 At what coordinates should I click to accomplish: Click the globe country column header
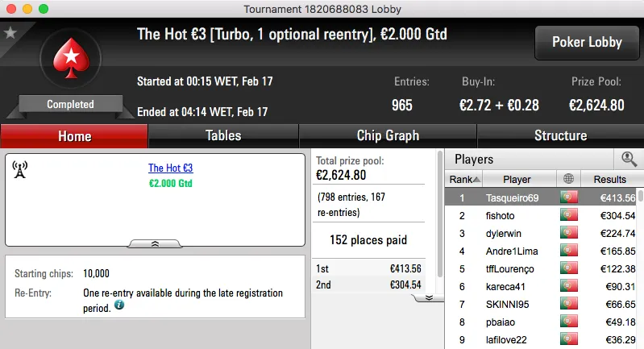(569, 179)
